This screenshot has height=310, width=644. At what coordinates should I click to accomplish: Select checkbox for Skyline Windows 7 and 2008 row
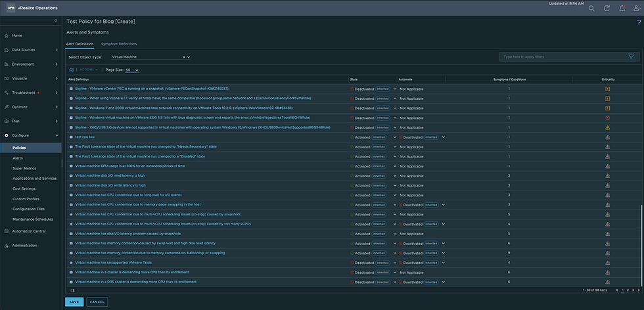pos(71,108)
